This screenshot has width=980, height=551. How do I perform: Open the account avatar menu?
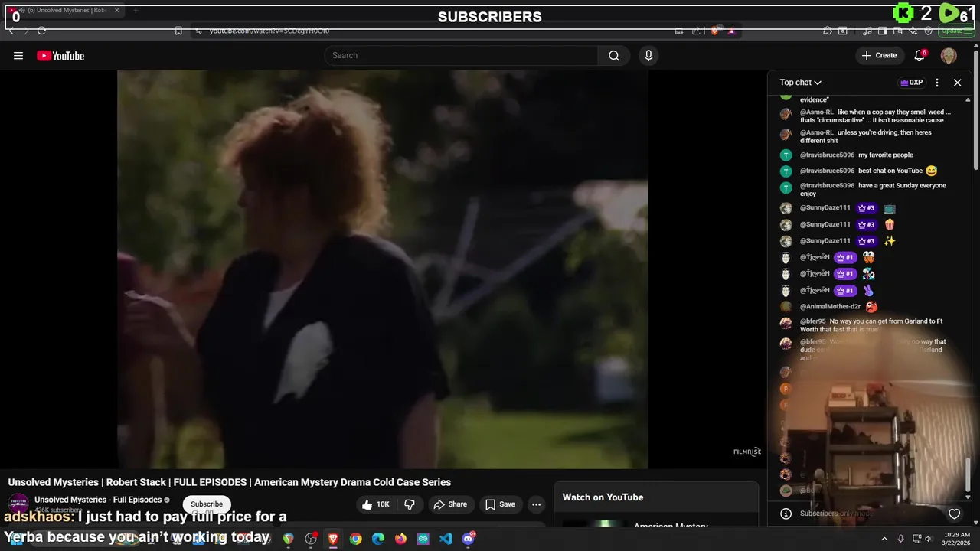[x=949, y=55]
